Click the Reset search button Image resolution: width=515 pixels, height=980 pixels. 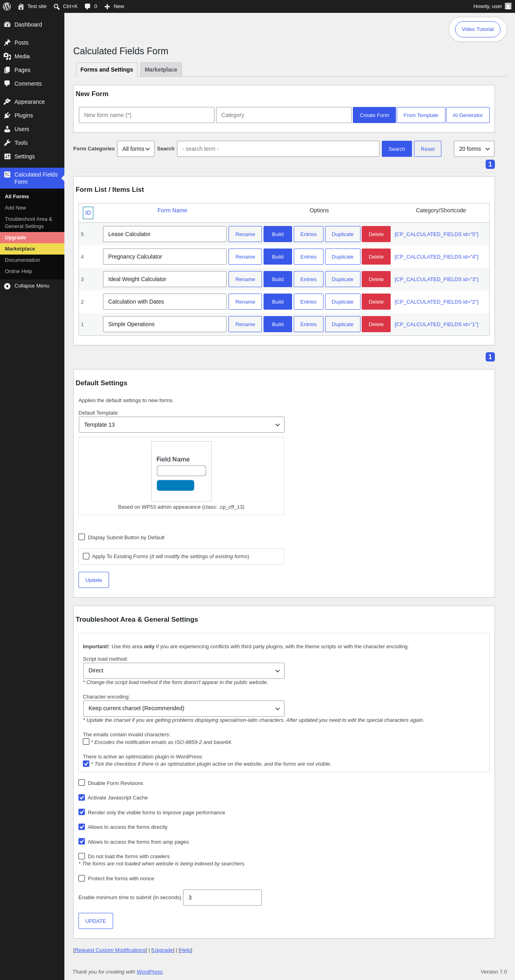428,149
